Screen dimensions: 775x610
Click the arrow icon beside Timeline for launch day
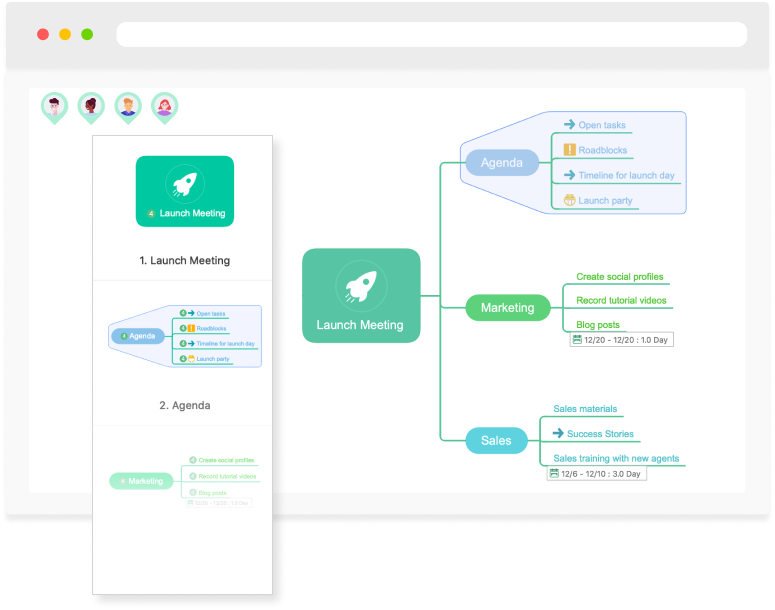(x=569, y=175)
